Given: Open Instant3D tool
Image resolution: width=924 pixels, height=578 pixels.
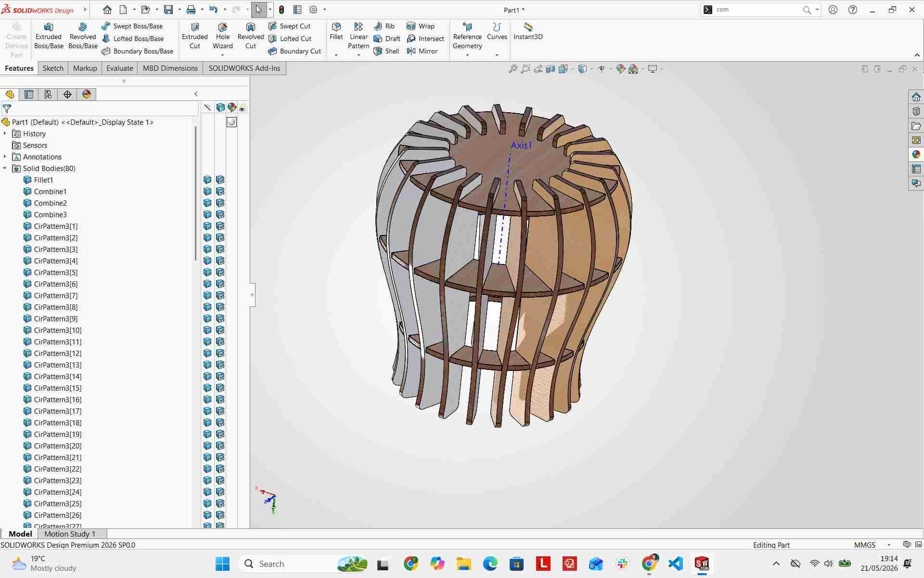Looking at the screenshot, I should coord(528,31).
